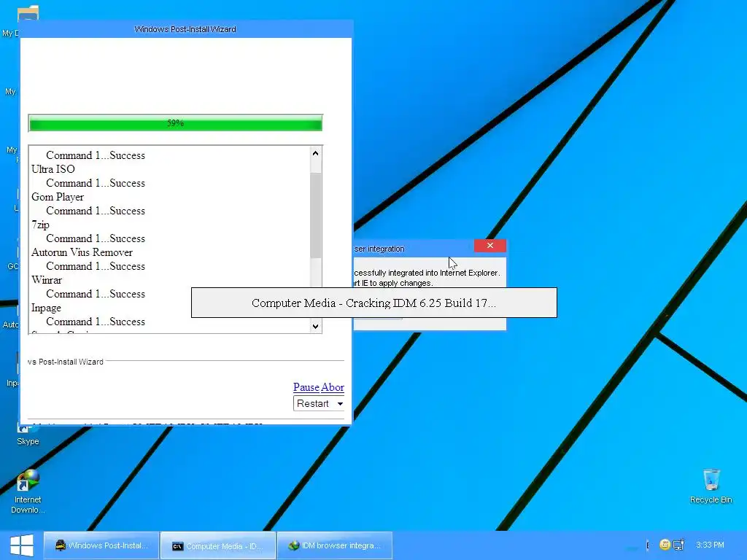The image size is (747, 560).
Task: Click the log list scroll down arrow
Action: click(x=315, y=326)
